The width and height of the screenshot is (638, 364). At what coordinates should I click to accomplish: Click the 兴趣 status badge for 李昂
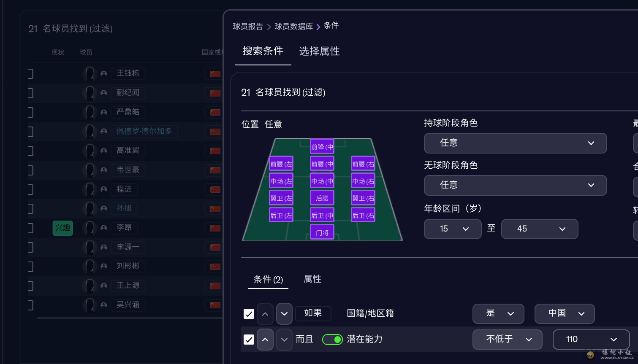[x=62, y=228]
